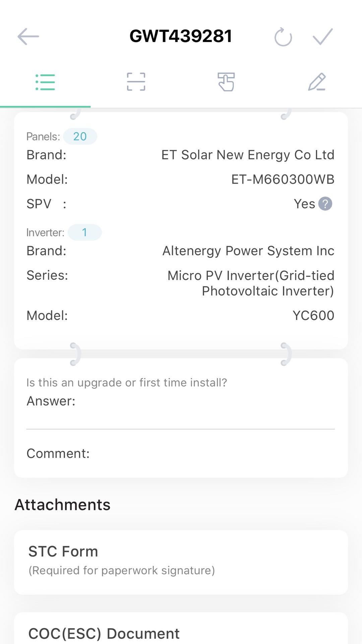Image resolution: width=362 pixels, height=644 pixels.
Task: Tap the Inverter count badge 1
Action: click(84, 232)
